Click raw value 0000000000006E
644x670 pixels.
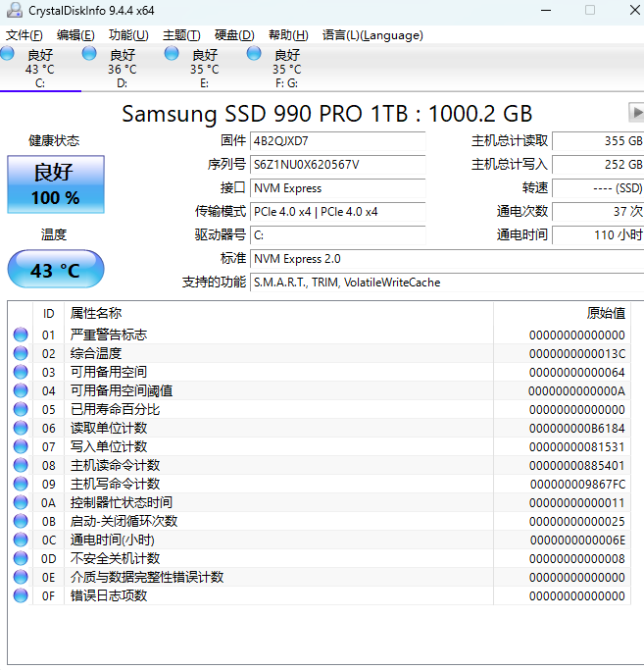(x=577, y=541)
